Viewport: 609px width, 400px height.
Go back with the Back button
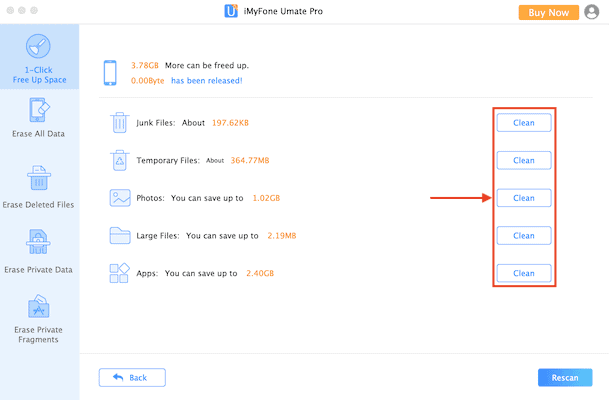132,377
